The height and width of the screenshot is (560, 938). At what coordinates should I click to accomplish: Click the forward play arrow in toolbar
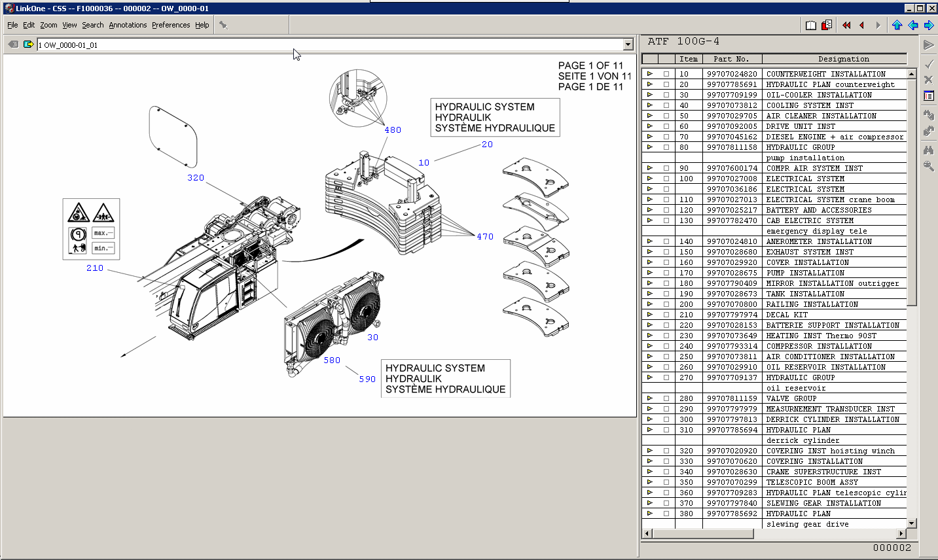coord(878,25)
